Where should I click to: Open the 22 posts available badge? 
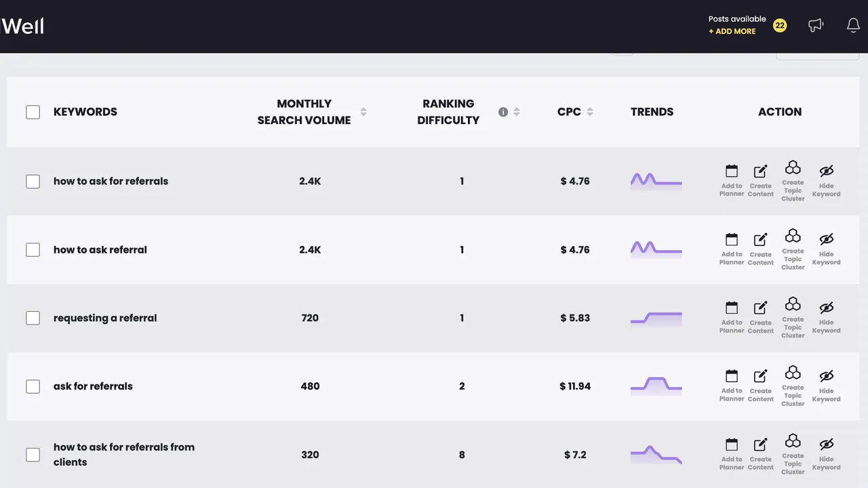tap(780, 26)
